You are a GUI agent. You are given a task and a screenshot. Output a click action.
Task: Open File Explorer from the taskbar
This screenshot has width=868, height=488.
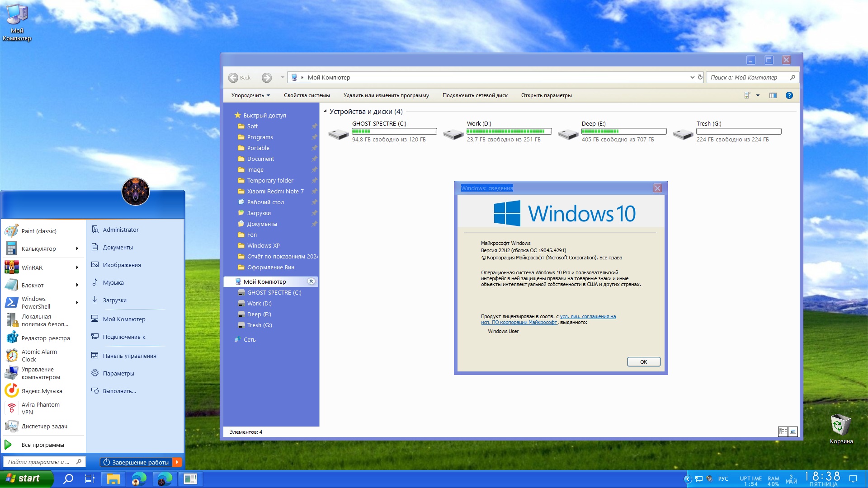(113, 479)
